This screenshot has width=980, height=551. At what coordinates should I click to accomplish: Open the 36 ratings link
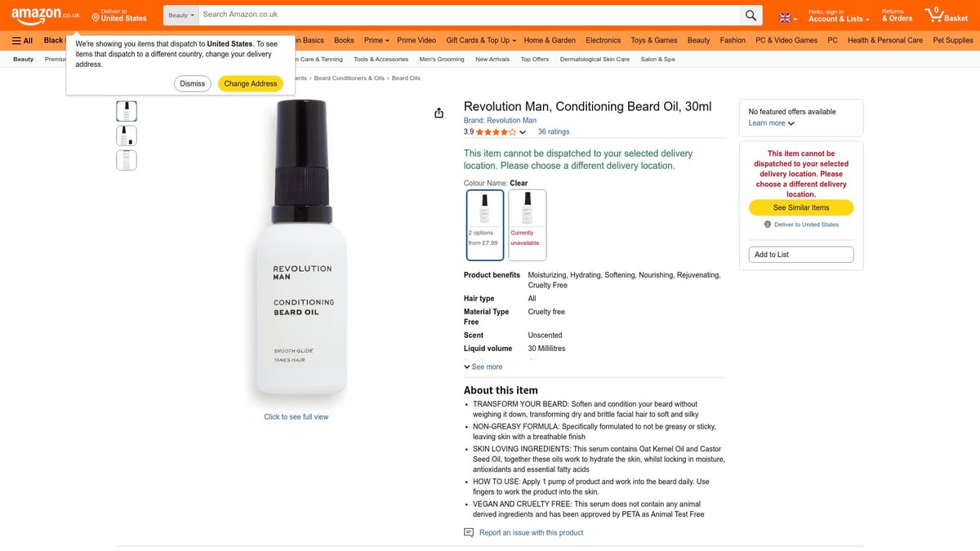click(553, 131)
